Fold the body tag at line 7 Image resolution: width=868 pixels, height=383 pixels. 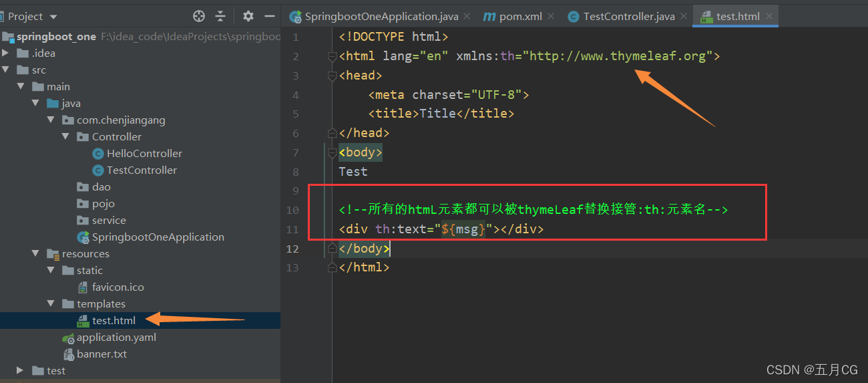pyautogui.click(x=333, y=153)
